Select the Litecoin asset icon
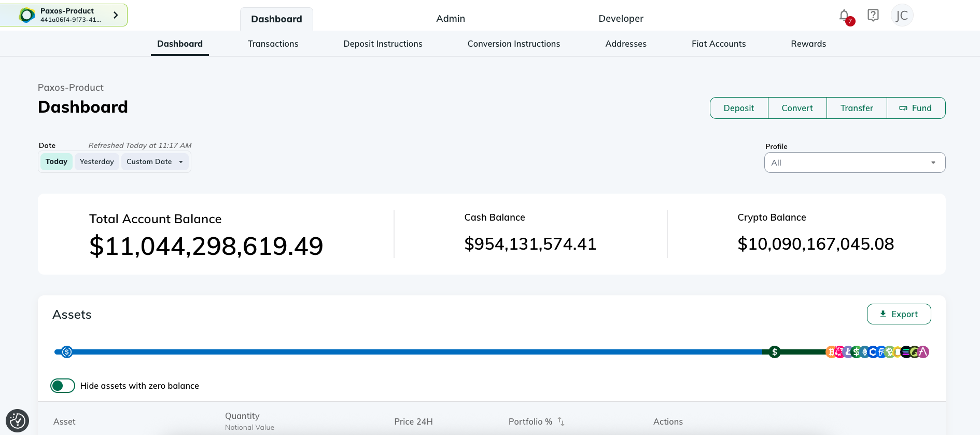The height and width of the screenshot is (435, 980). click(848, 352)
